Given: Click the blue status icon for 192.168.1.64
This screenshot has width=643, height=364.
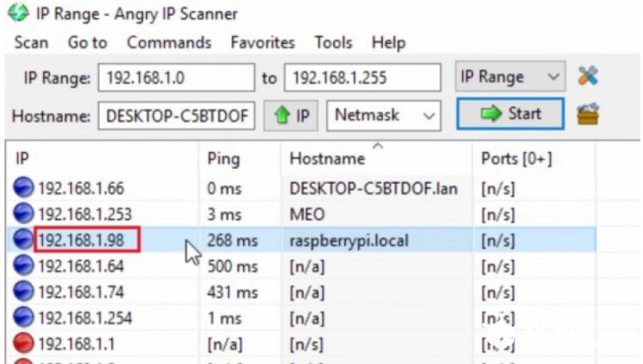Looking at the screenshot, I should 23,265.
